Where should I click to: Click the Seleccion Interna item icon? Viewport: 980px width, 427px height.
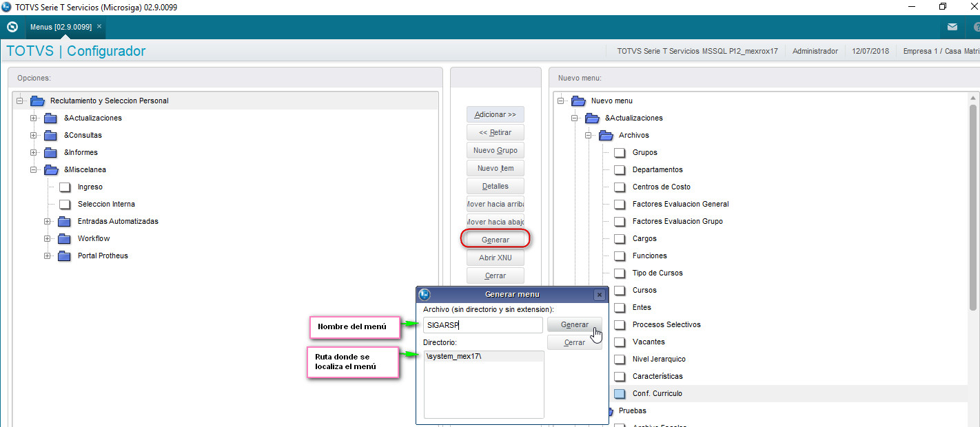[65, 204]
